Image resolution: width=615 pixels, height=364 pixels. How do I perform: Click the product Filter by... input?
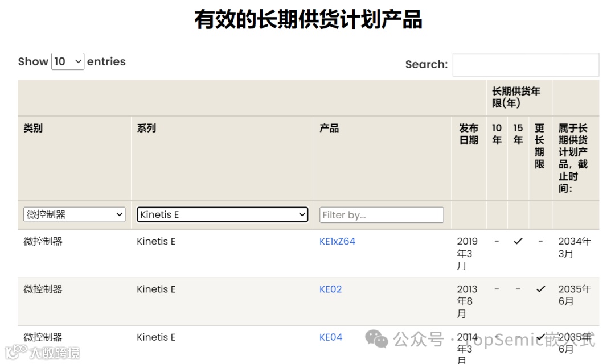click(382, 215)
